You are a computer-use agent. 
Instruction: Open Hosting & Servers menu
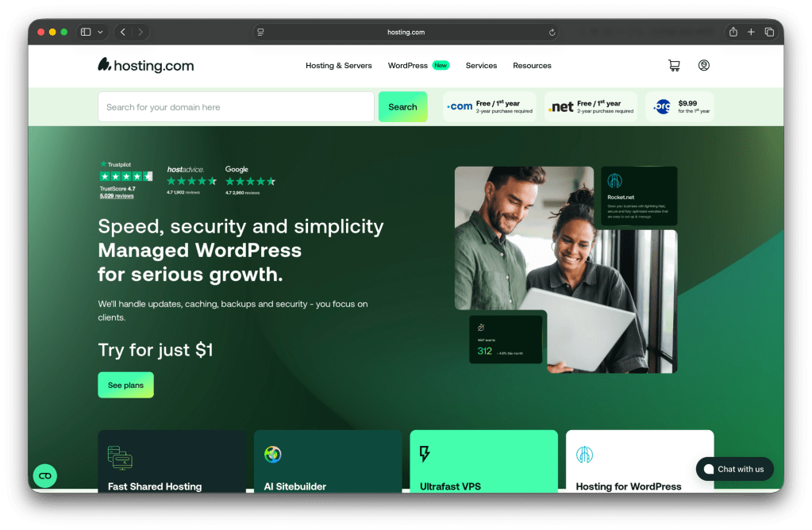click(339, 66)
